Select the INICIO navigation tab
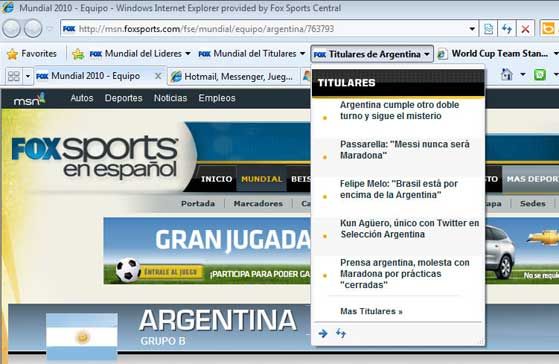This screenshot has width=559, height=364. [216, 179]
